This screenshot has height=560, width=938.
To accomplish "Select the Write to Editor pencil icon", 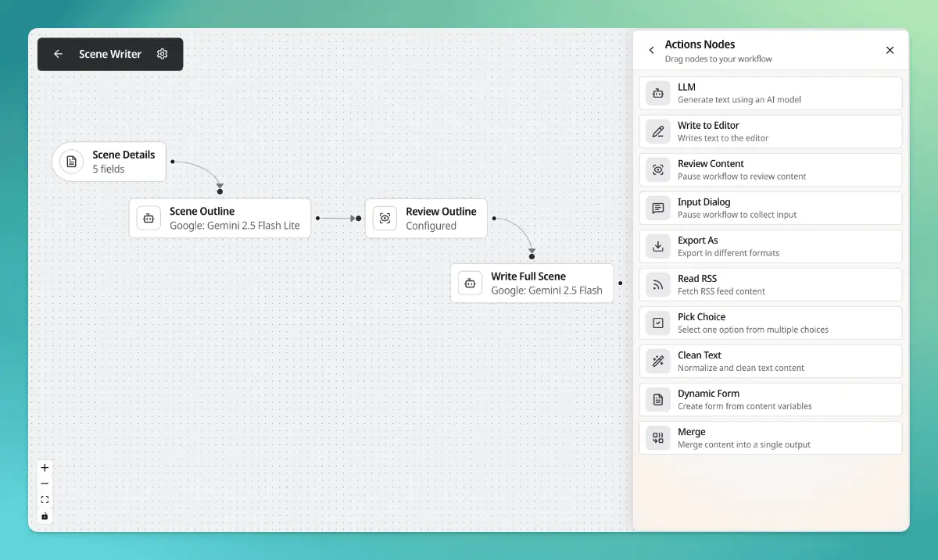I will tap(658, 131).
